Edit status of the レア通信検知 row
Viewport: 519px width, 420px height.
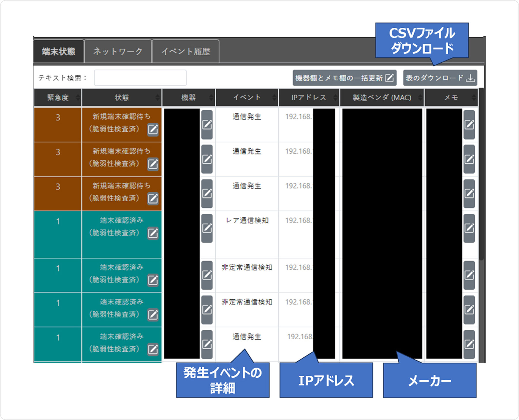pos(153,233)
